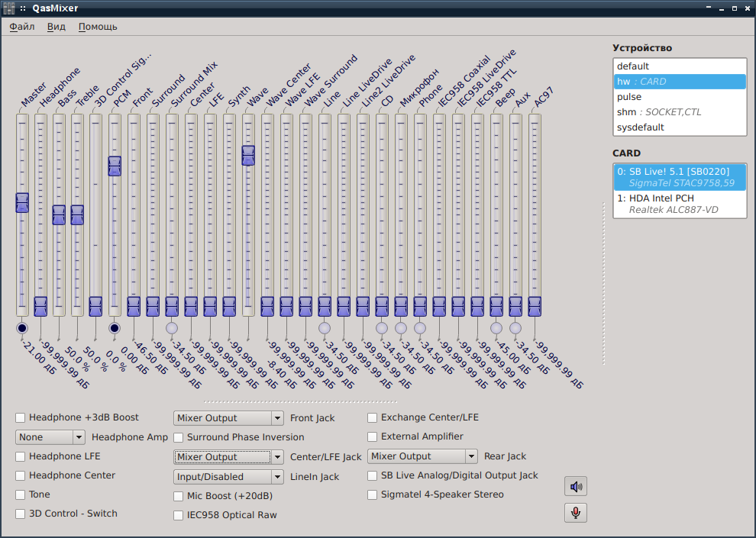Select the hw : CARD device
Screen dimensions: 756x538
pyautogui.click(x=680, y=82)
